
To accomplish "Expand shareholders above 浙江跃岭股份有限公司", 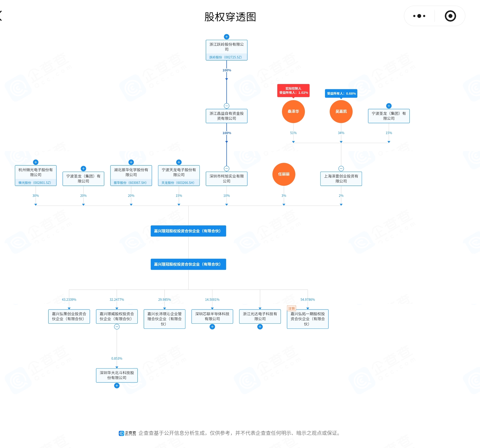I will click(x=226, y=37).
